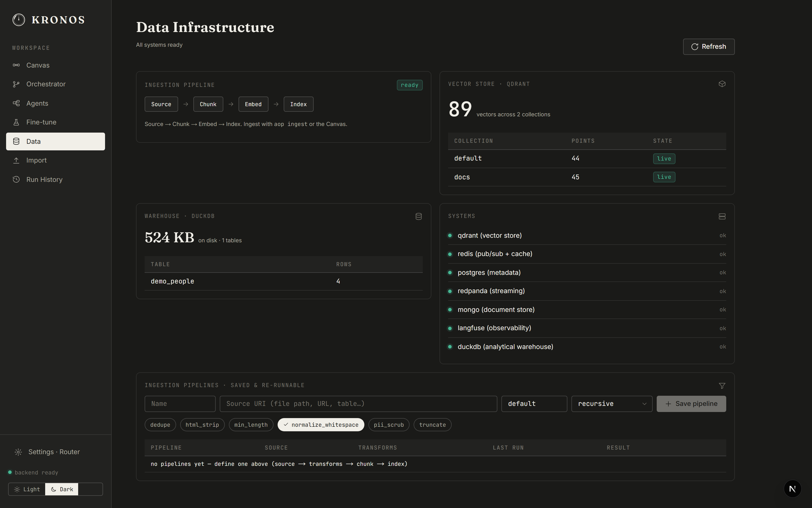Toggle the truncate transform chip
Screen dimensions: 812x508
coord(432,425)
